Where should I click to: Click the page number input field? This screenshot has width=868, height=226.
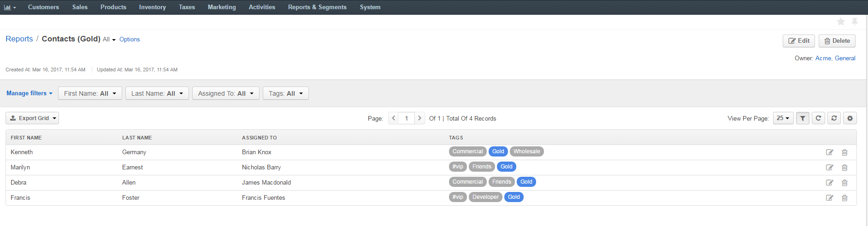407,118
